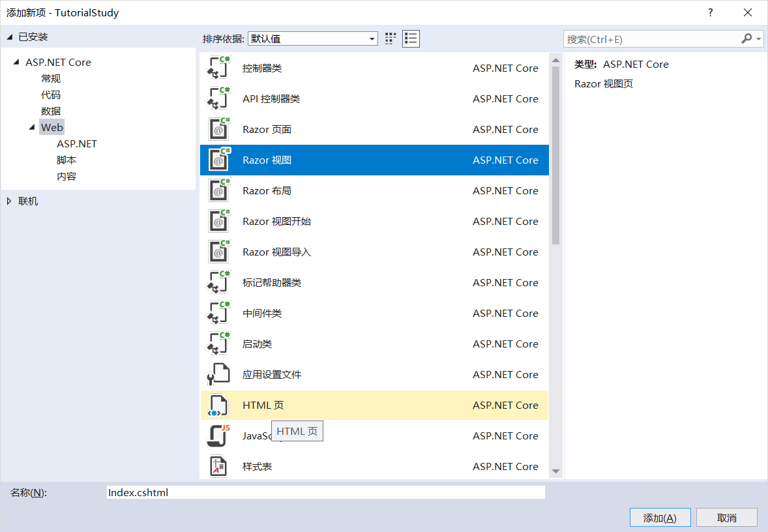Select the Razor 页面 row text
This screenshot has height=532, width=768.
tap(267, 129)
